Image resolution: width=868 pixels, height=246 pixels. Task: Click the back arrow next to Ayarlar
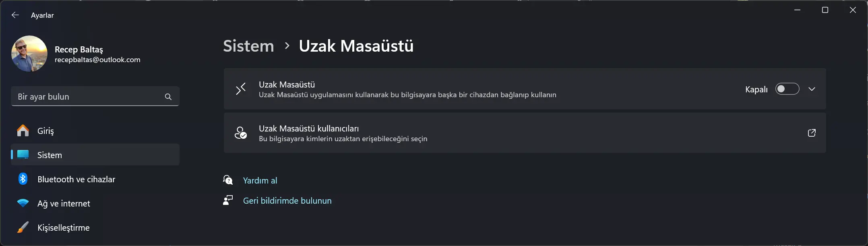pos(15,15)
